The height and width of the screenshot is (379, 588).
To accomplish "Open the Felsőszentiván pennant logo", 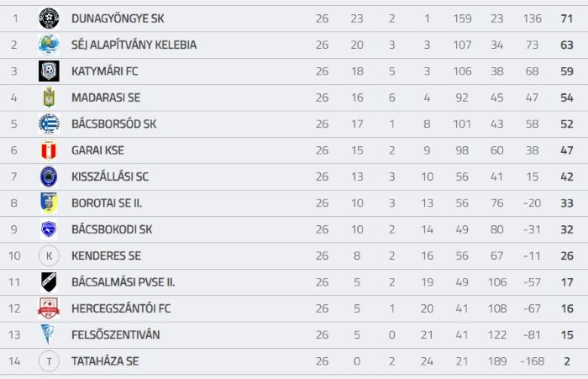I will coord(48,334).
